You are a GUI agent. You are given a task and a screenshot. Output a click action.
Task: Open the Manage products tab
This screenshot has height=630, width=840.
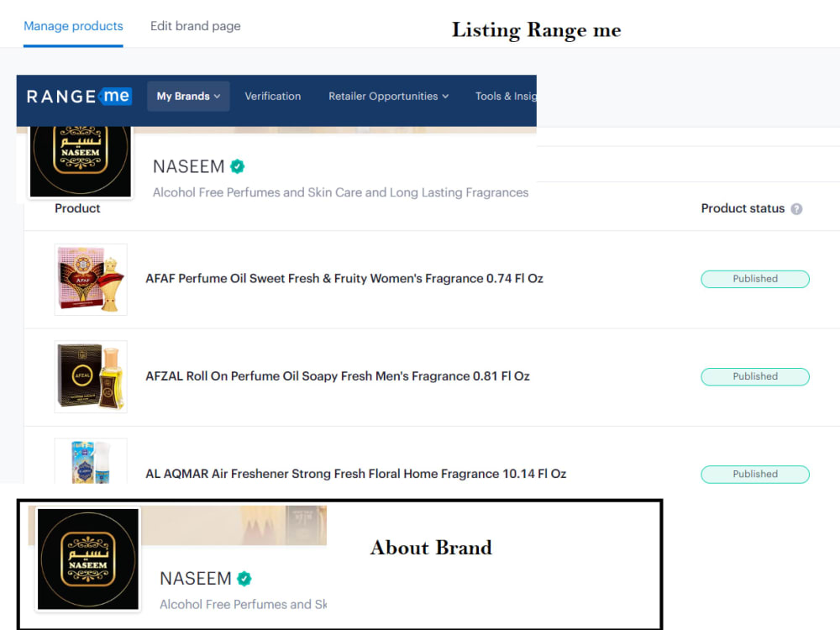tap(73, 26)
